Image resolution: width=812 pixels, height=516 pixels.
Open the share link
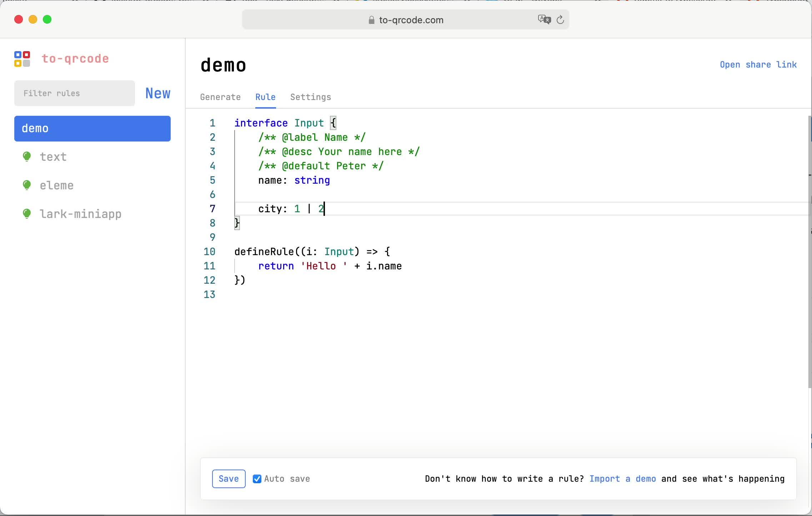(758, 65)
